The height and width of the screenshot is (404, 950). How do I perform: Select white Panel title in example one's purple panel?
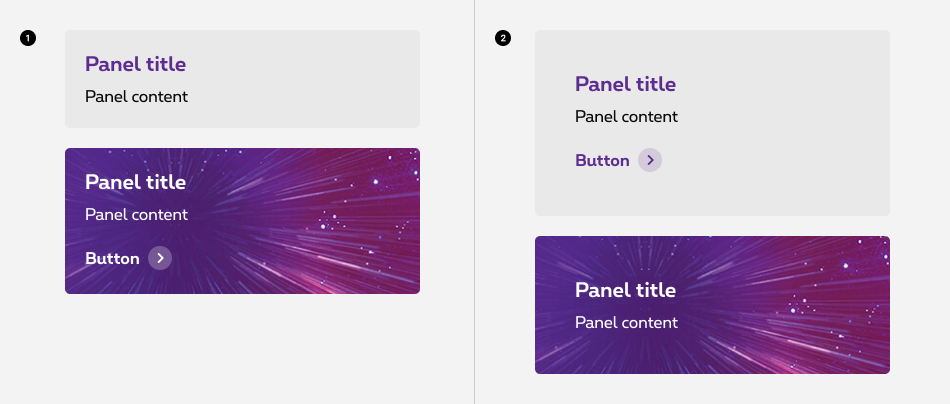pyautogui.click(x=135, y=182)
